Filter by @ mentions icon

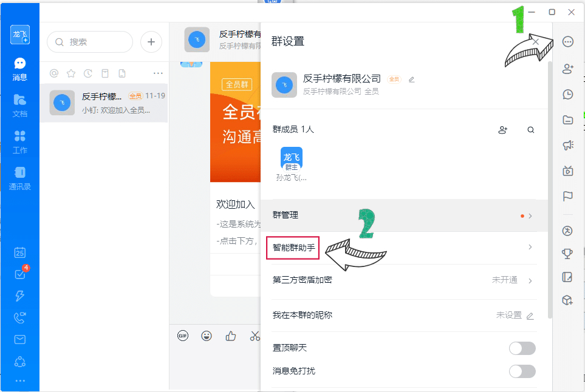pos(54,73)
